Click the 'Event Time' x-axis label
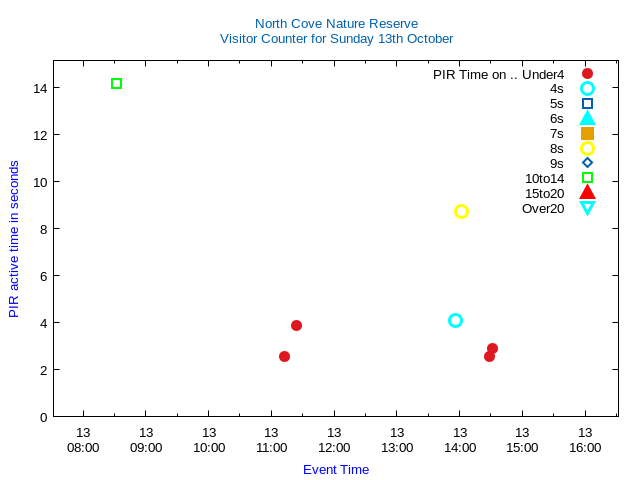Screen dimensions: 640x480 coord(336,470)
